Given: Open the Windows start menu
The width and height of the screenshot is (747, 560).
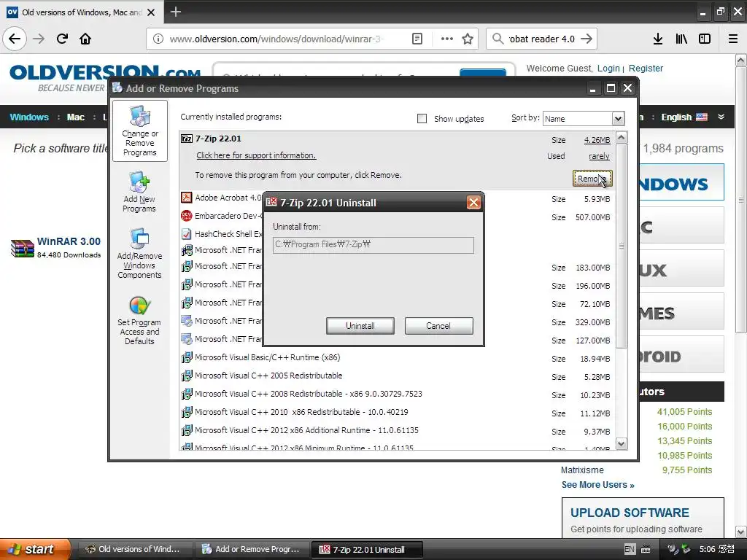Looking at the screenshot, I should click(x=35, y=549).
